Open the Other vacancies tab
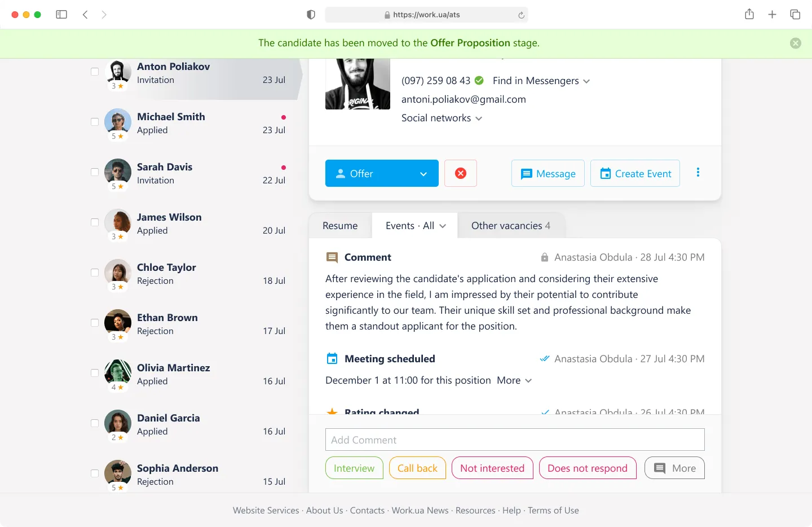812x527 pixels. tap(510, 226)
